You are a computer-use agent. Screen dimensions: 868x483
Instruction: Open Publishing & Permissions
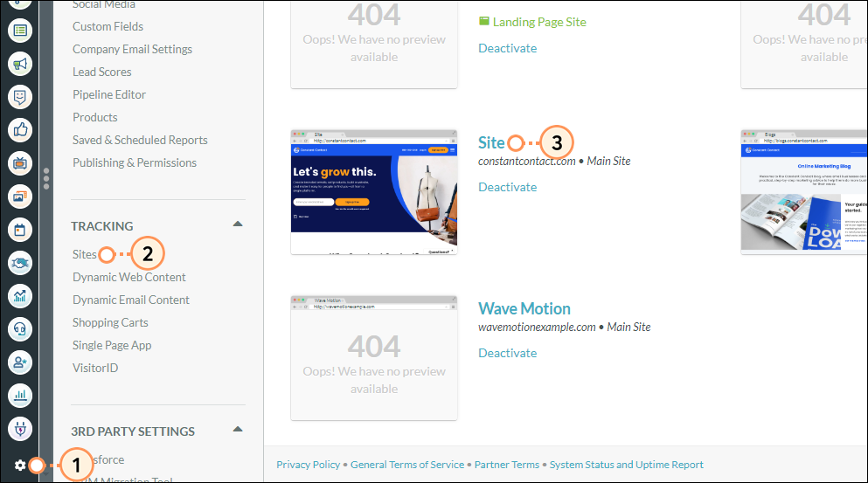pyautogui.click(x=135, y=162)
